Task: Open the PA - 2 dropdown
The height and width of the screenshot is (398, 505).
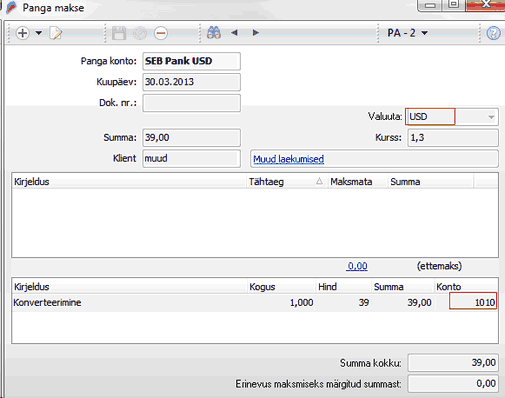Action: click(407, 33)
